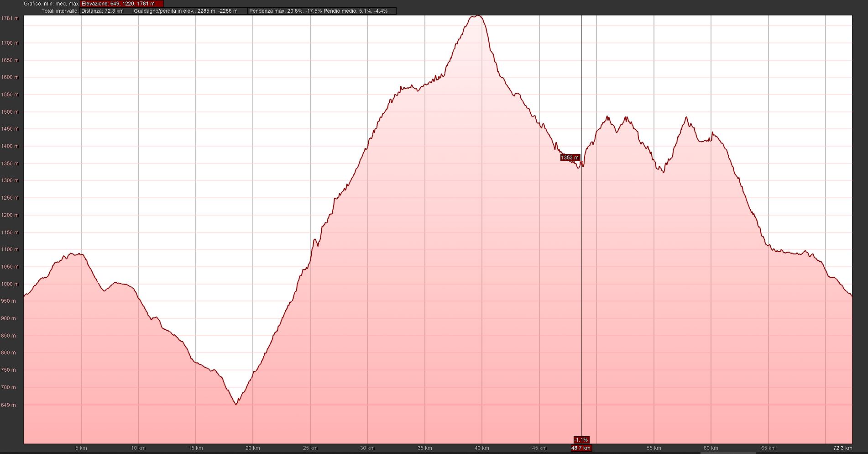
Task: Click the 'Totali intervallo' label
Action: [x=60, y=11]
